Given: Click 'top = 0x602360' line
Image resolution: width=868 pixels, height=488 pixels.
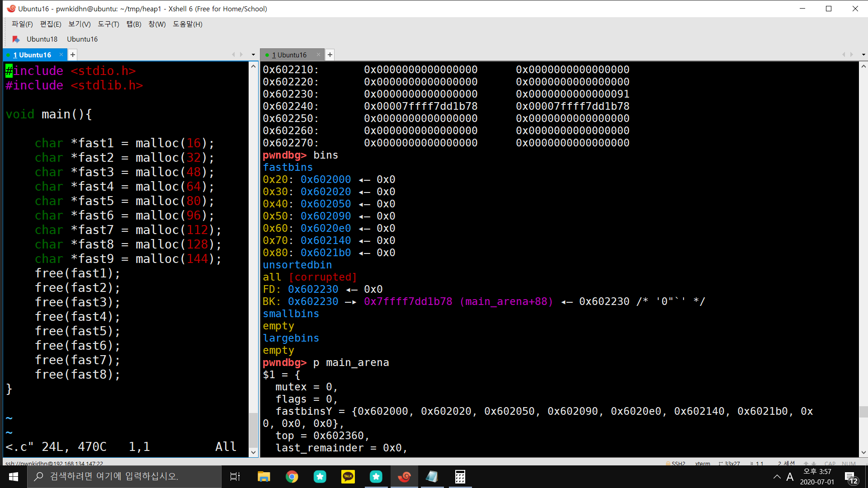Looking at the screenshot, I should [x=322, y=436].
